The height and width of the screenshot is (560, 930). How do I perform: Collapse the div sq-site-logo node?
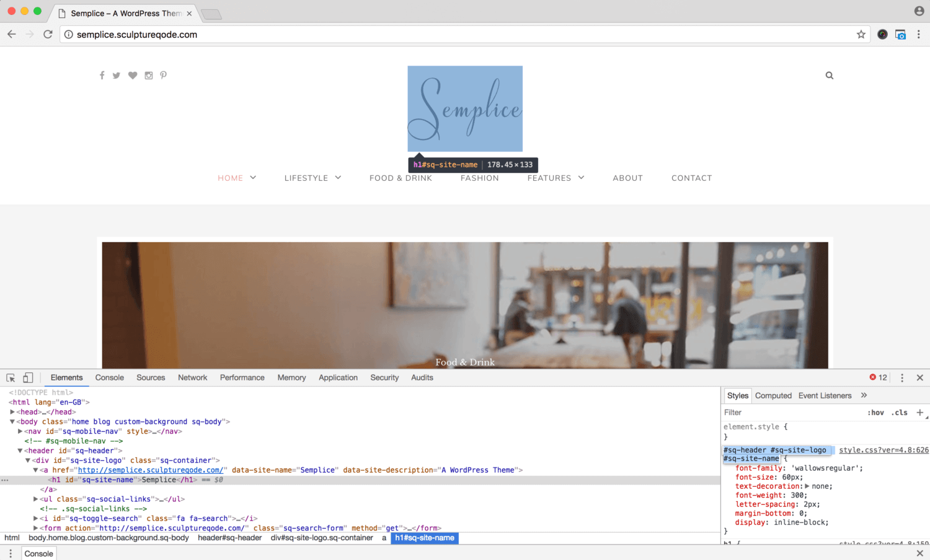point(28,460)
